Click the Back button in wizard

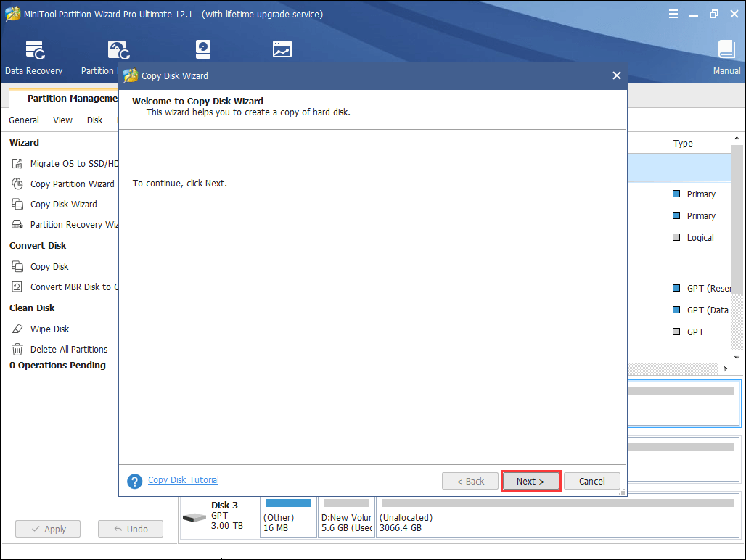[x=470, y=481]
